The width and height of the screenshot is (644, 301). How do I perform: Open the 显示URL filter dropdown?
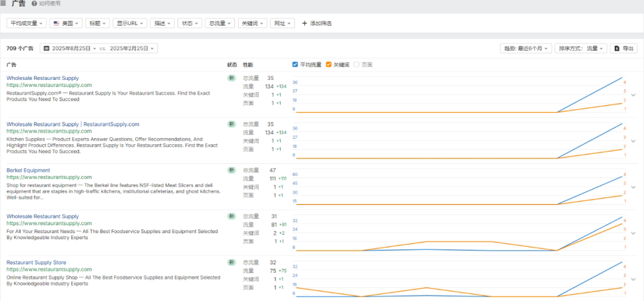(x=129, y=23)
